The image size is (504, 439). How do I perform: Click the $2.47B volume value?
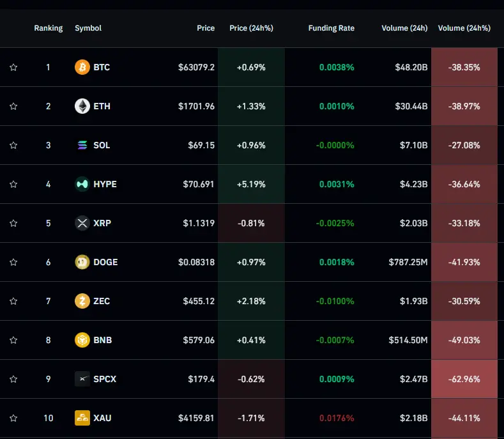[x=414, y=379]
